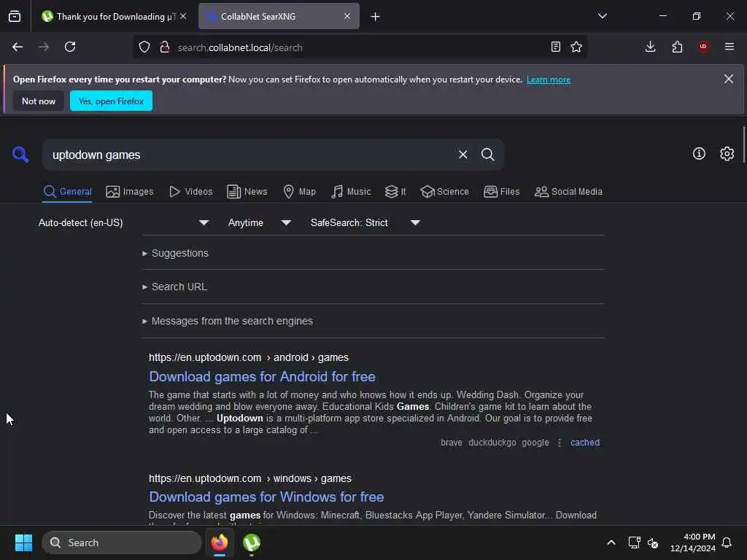Select the General search category
The image size is (747, 560).
[x=67, y=192]
